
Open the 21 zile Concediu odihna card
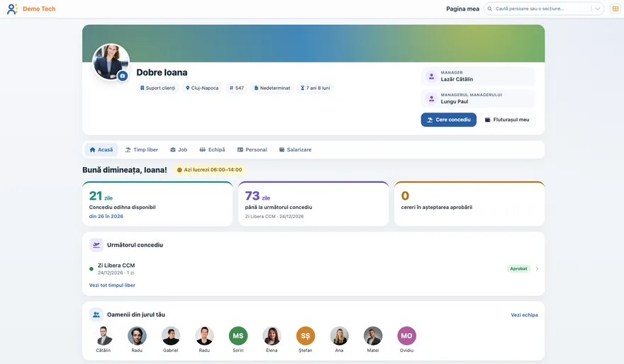[x=157, y=204]
